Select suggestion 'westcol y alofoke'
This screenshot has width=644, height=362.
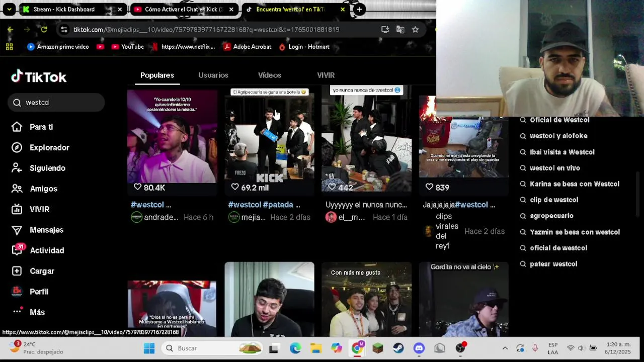(558, 136)
